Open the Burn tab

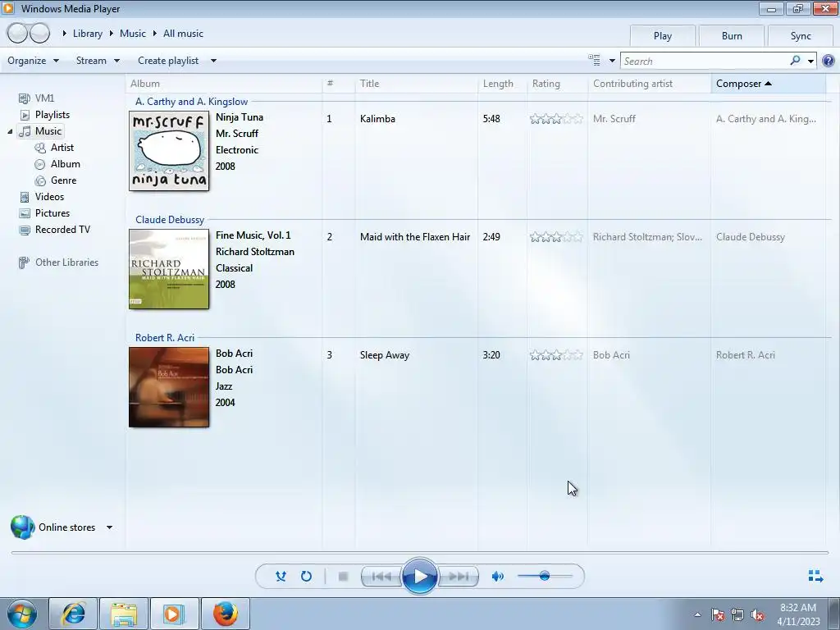click(732, 36)
